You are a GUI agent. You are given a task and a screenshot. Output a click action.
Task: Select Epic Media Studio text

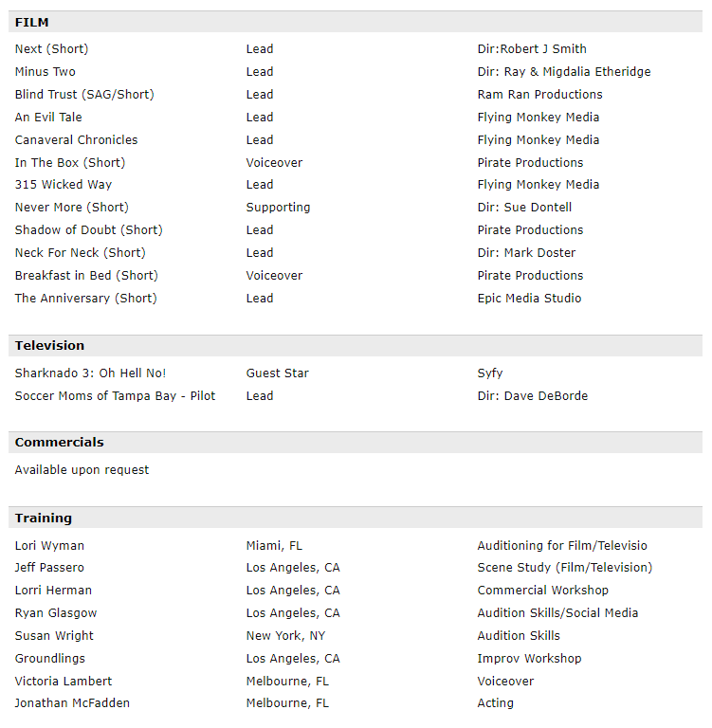coord(529,298)
